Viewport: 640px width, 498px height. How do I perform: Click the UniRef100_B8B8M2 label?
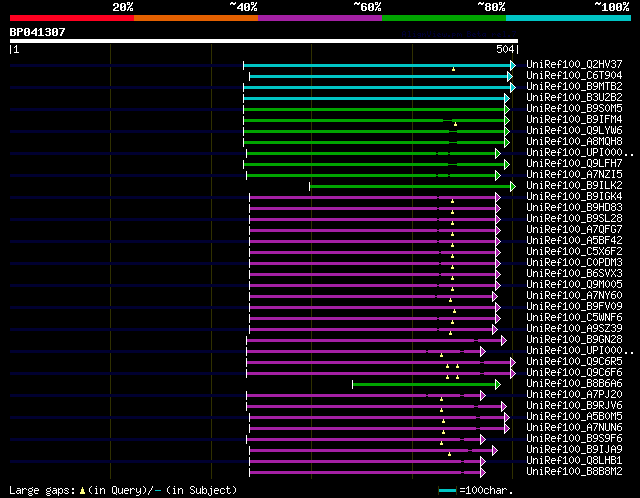[x=574, y=472]
